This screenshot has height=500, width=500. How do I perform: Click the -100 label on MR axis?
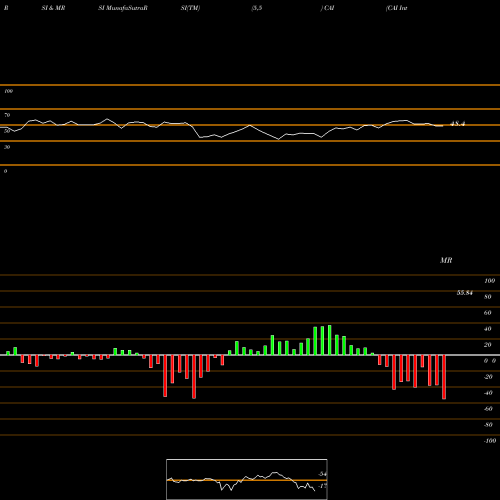pyautogui.click(x=490, y=441)
